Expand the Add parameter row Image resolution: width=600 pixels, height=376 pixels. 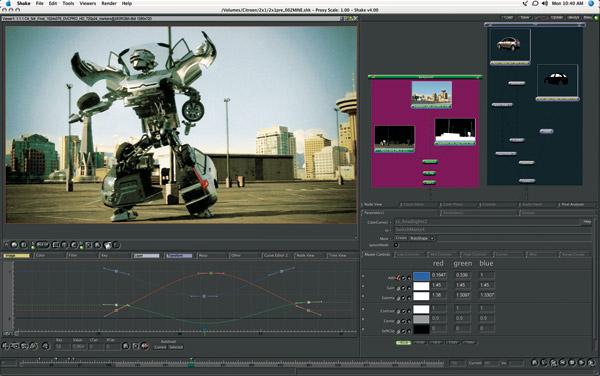click(363, 276)
